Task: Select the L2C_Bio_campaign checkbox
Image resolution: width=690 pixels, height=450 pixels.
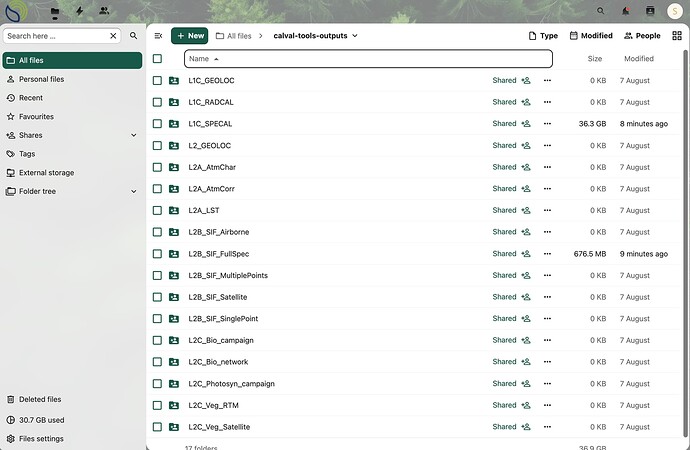Action: pyautogui.click(x=157, y=340)
